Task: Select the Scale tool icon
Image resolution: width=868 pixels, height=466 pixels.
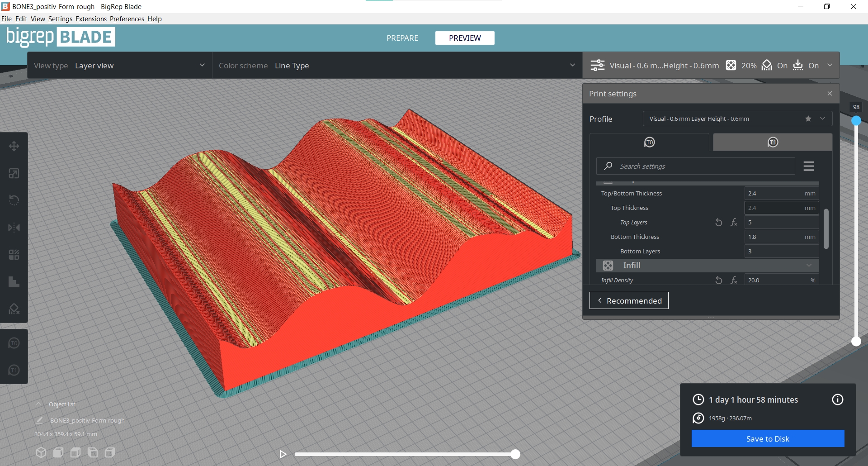Action: point(14,173)
